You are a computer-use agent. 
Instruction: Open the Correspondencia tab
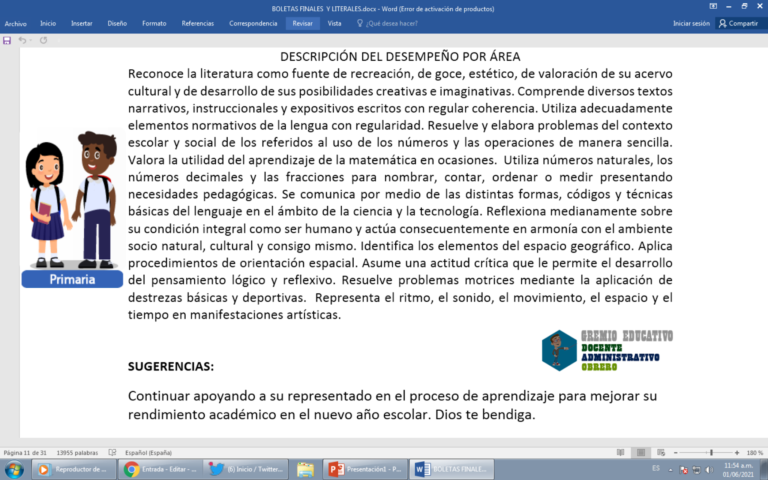point(253,24)
